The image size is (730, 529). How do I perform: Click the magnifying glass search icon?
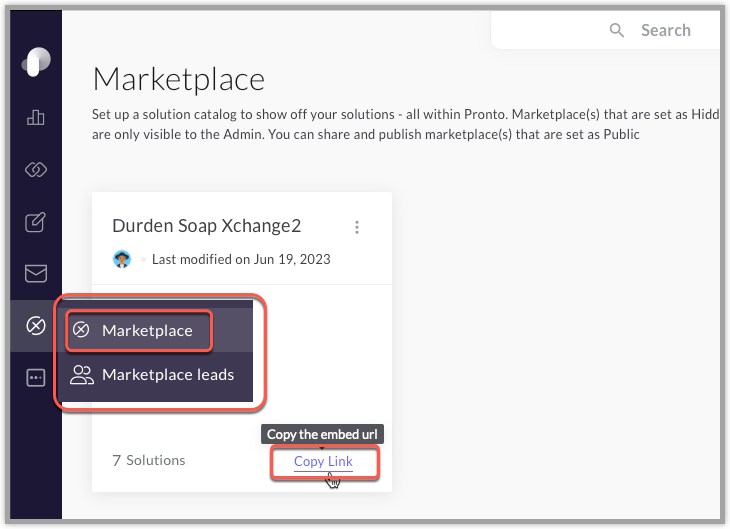tap(617, 30)
